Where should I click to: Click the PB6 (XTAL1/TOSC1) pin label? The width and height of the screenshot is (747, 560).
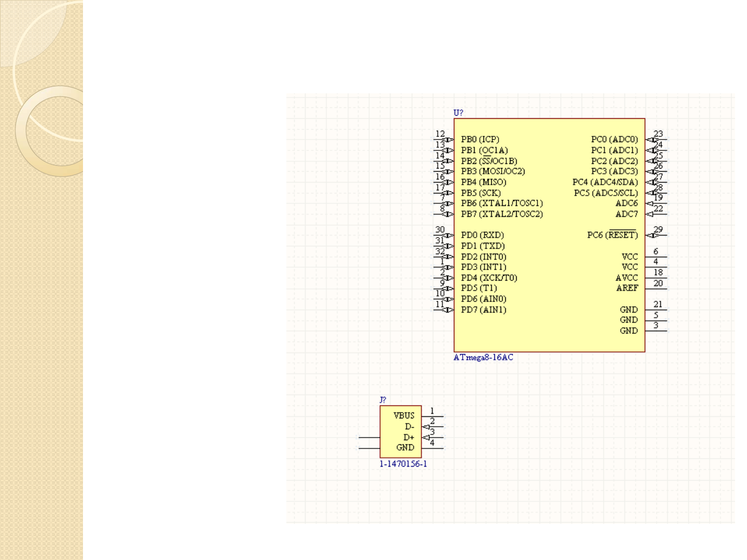(502, 203)
